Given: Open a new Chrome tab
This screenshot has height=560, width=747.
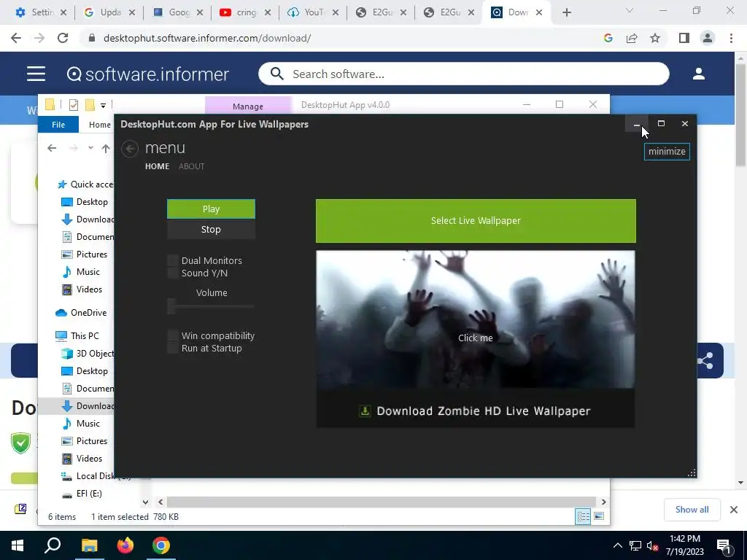Looking at the screenshot, I should click(x=566, y=13).
